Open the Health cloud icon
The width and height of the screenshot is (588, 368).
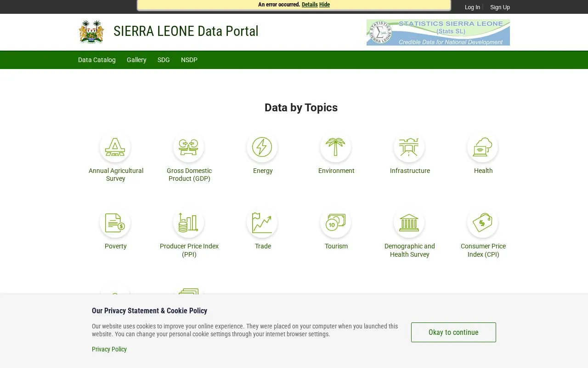[483, 147]
